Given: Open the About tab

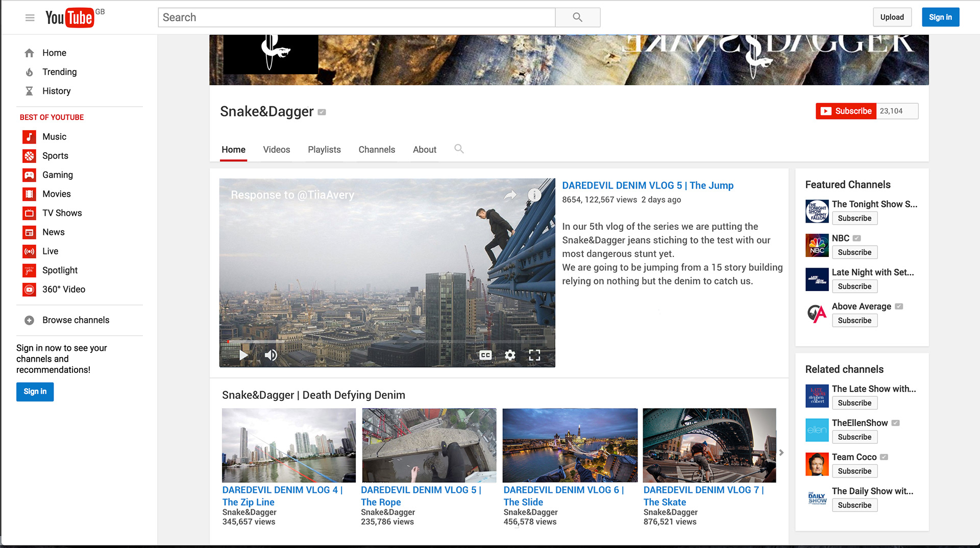Looking at the screenshot, I should point(425,150).
